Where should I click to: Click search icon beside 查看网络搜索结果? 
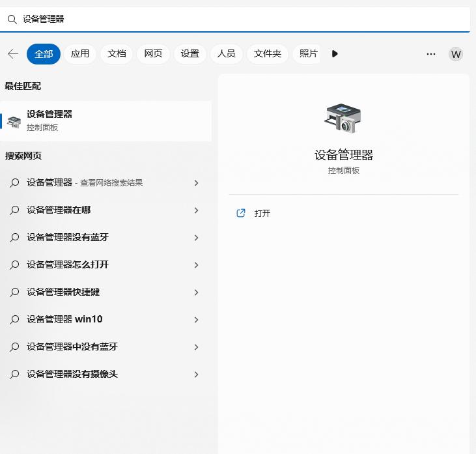click(14, 183)
